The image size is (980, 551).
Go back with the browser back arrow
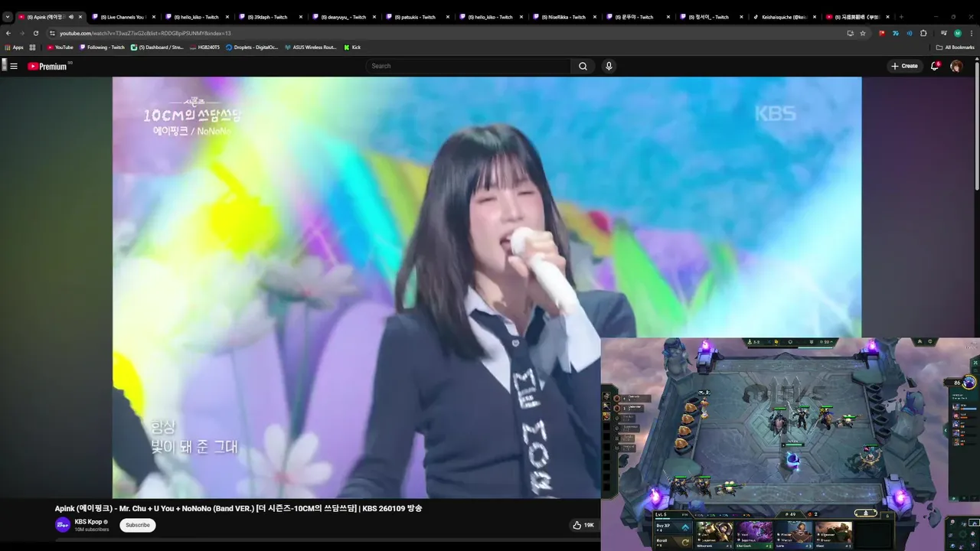pyautogui.click(x=8, y=33)
